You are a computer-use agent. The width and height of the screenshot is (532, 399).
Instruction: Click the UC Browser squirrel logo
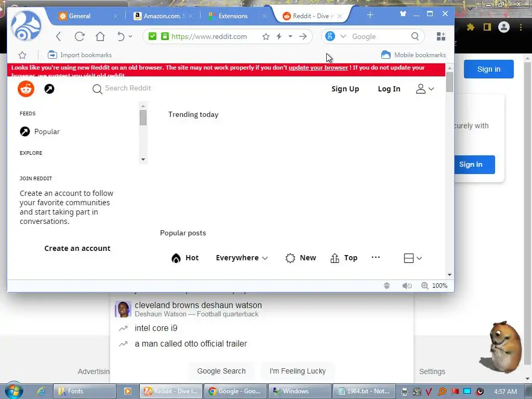[26, 26]
